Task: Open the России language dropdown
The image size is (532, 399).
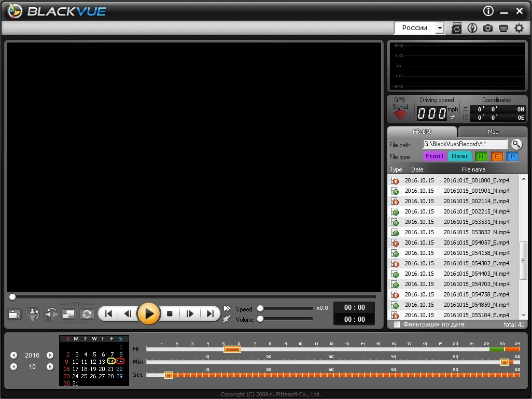Action: pyautogui.click(x=440, y=28)
